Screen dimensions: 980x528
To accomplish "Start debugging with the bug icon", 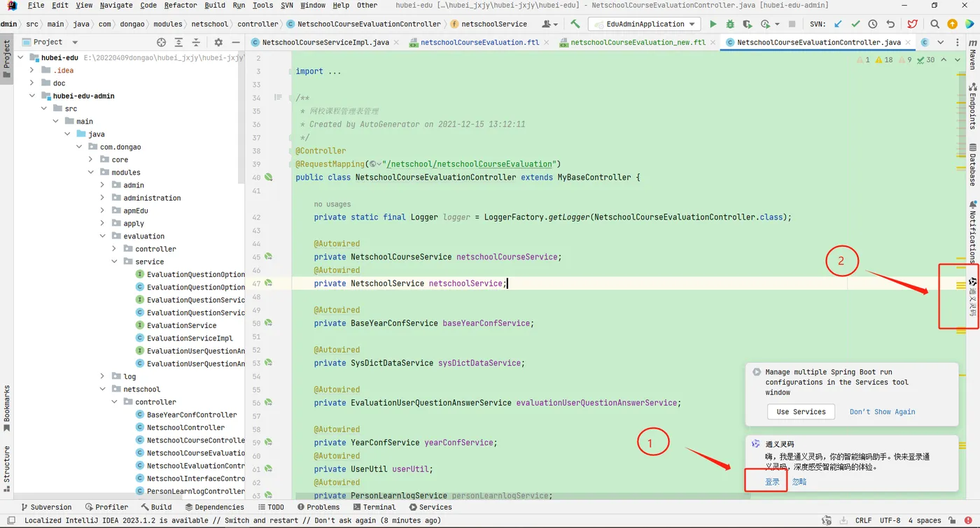I will (730, 24).
